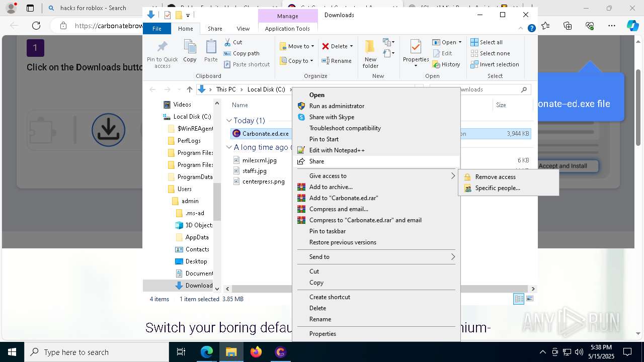The height and width of the screenshot is (362, 644).
Task: Open the File ribbon tab
Action: 157,29
